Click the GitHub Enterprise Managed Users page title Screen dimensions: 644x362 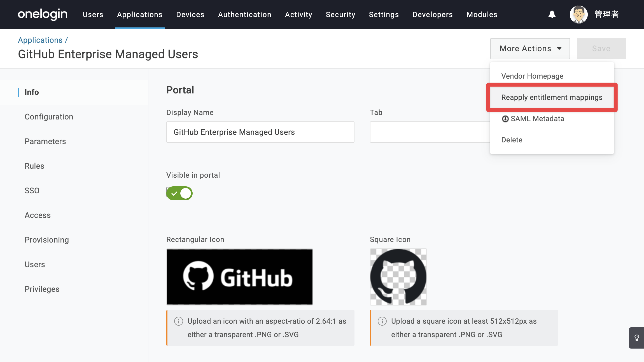(108, 54)
